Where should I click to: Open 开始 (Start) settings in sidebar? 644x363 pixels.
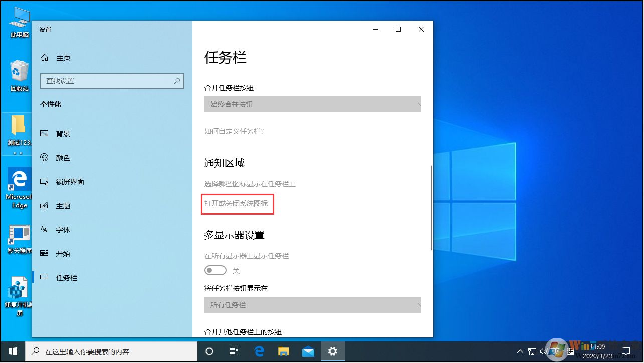click(63, 253)
